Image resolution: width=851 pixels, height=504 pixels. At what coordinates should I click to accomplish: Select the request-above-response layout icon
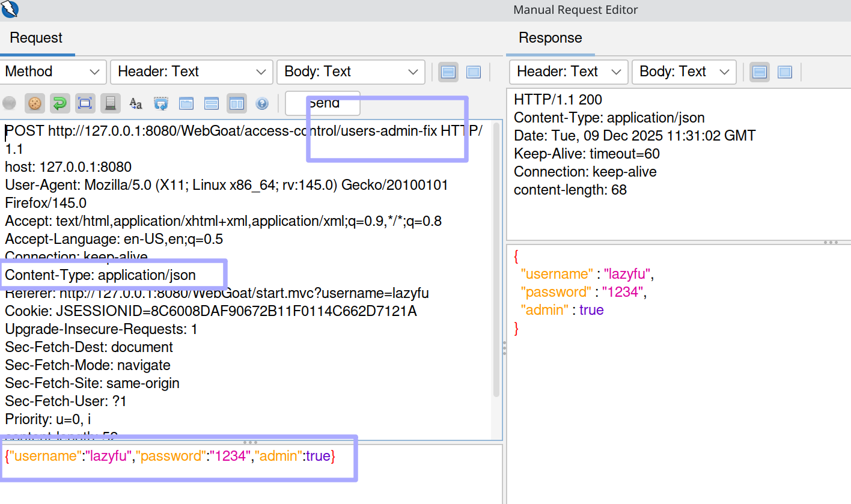tap(212, 103)
